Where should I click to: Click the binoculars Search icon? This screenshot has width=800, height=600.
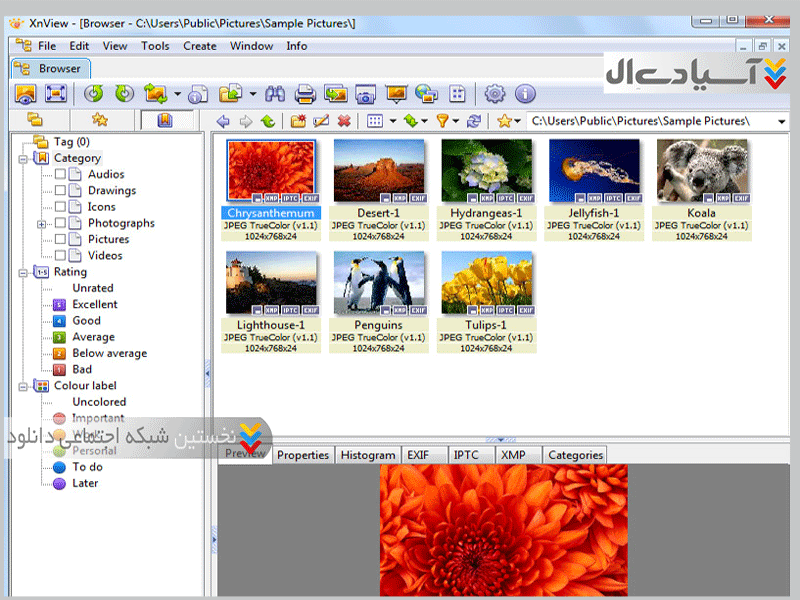(x=276, y=94)
